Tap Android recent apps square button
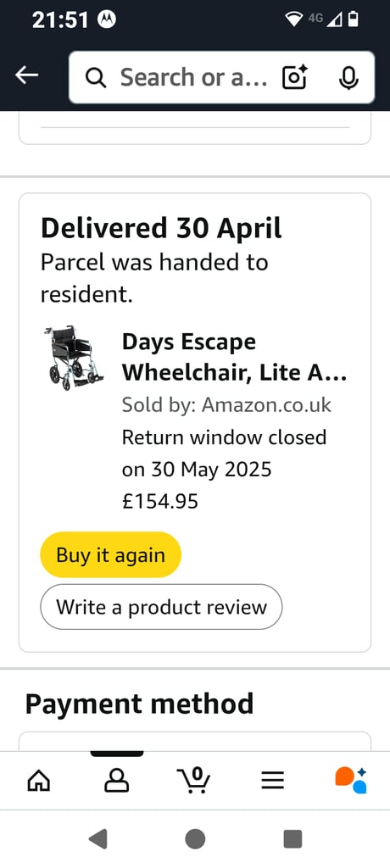This screenshot has width=390, height=868. tap(292, 839)
